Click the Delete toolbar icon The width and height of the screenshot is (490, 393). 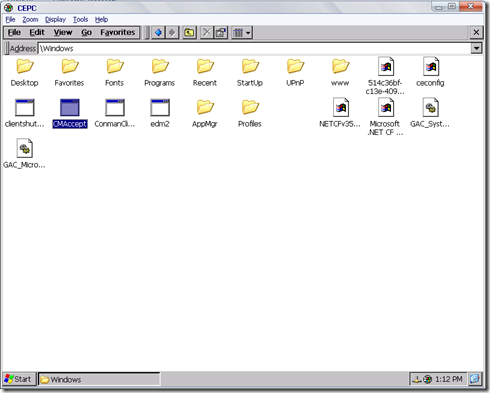tap(207, 33)
